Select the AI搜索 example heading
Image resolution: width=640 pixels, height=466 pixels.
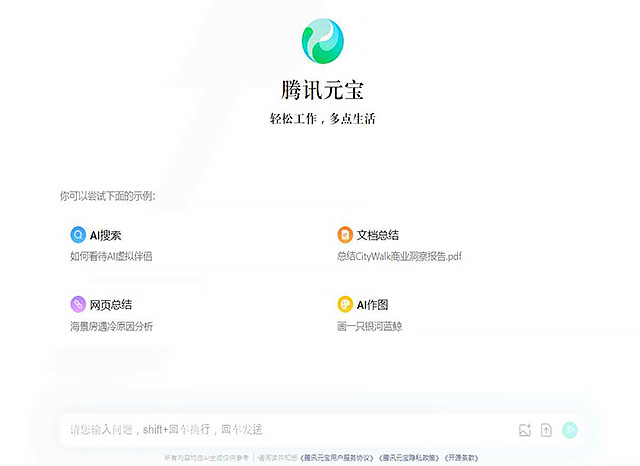[x=105, y=235]
